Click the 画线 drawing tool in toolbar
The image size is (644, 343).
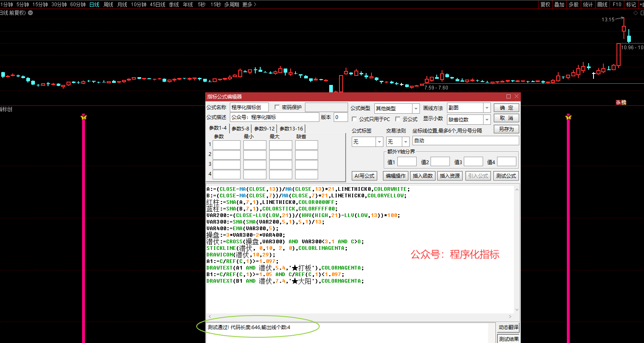(603, 5)
